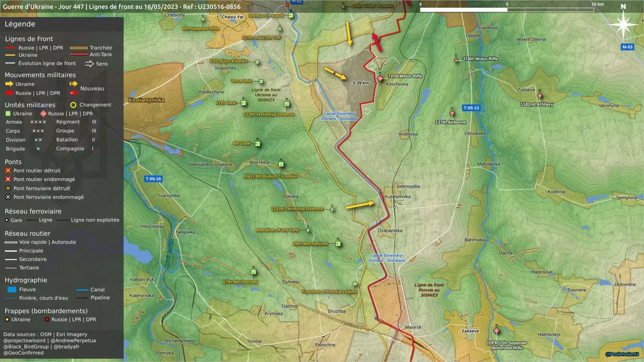Click the 3rd Azov Assault unit marker

point(291,16)
